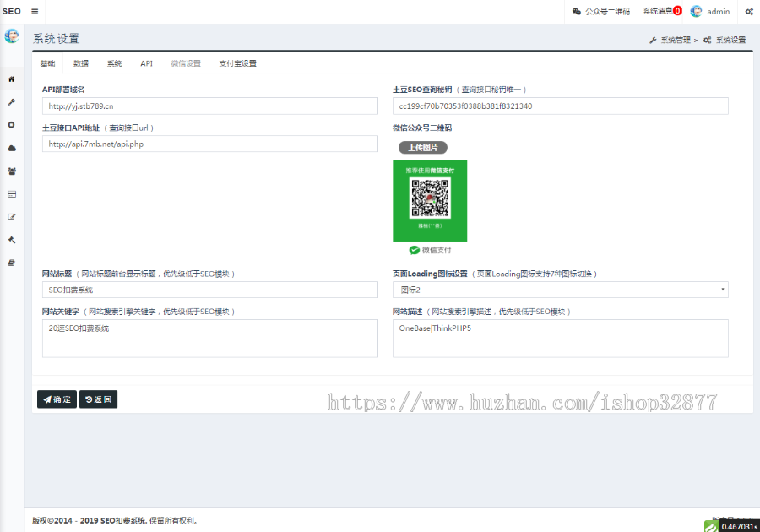Open the sidebar circle icon
This screenshot has width=760, height=532.
coord(12,125)
